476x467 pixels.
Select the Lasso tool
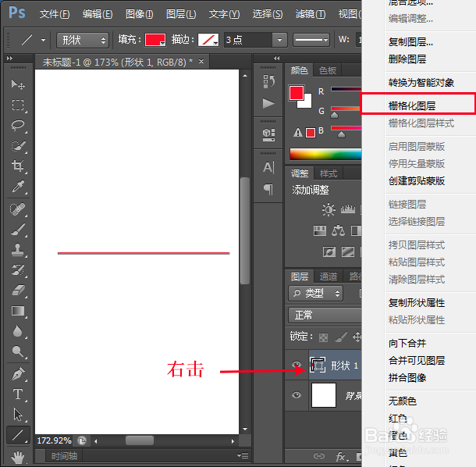click(18, 125)
